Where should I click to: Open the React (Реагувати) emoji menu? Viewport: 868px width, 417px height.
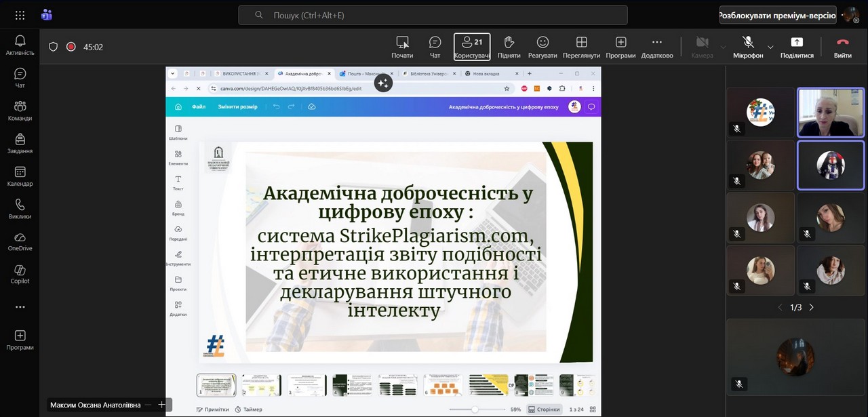[x=542, y=47]
